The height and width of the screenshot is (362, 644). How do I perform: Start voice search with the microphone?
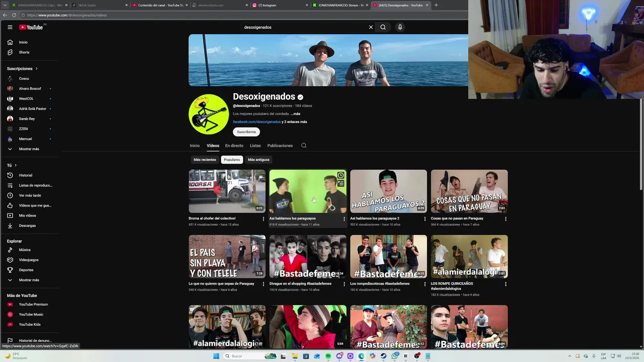[400, 27]
